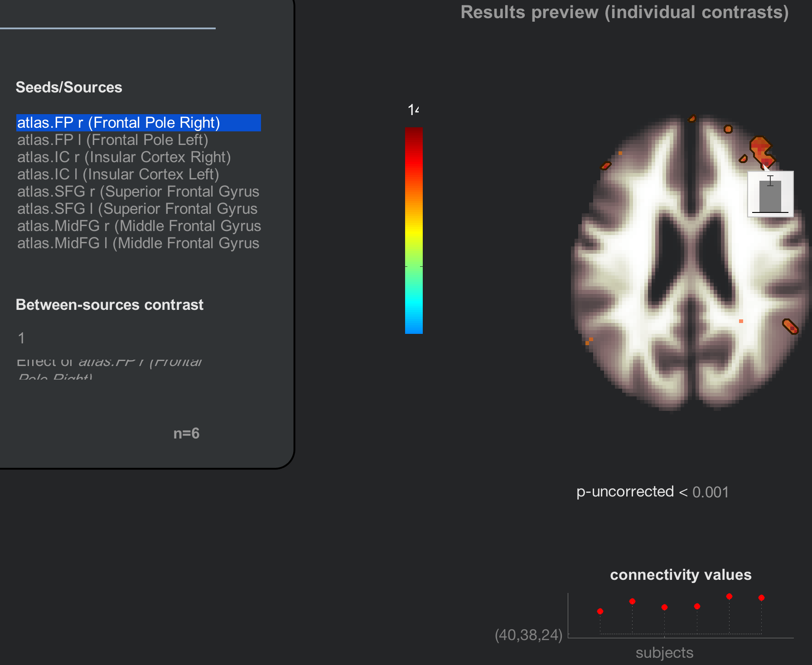Select atlas.IC l (Insular Cortex Left) seed
The width and height of the screenshot is (812, 665).
pos(138,174)
